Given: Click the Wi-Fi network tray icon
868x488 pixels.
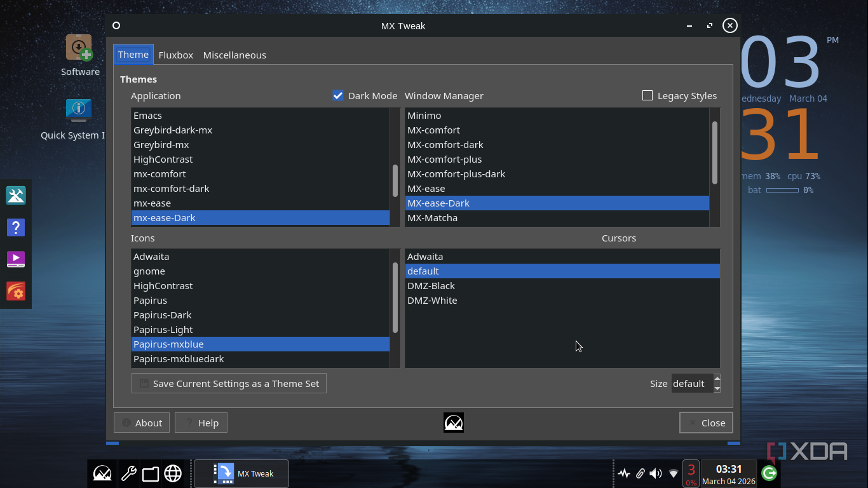Looking at the screenshot, I should coord(674,474).
